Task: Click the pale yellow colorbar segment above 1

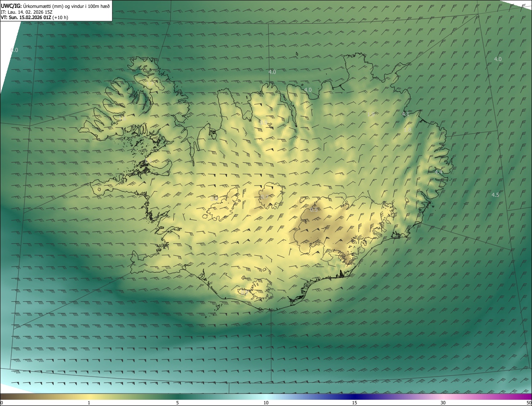Action: (89, 396)
